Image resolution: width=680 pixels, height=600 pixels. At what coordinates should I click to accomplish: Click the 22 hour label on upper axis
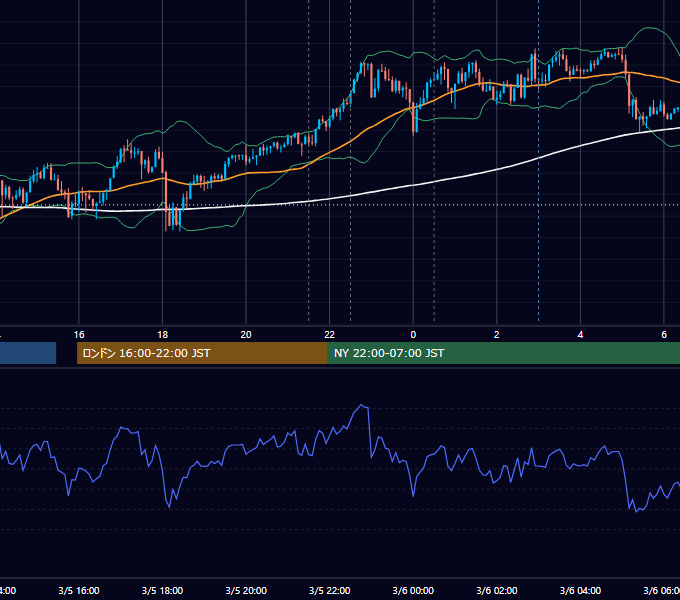330,335
